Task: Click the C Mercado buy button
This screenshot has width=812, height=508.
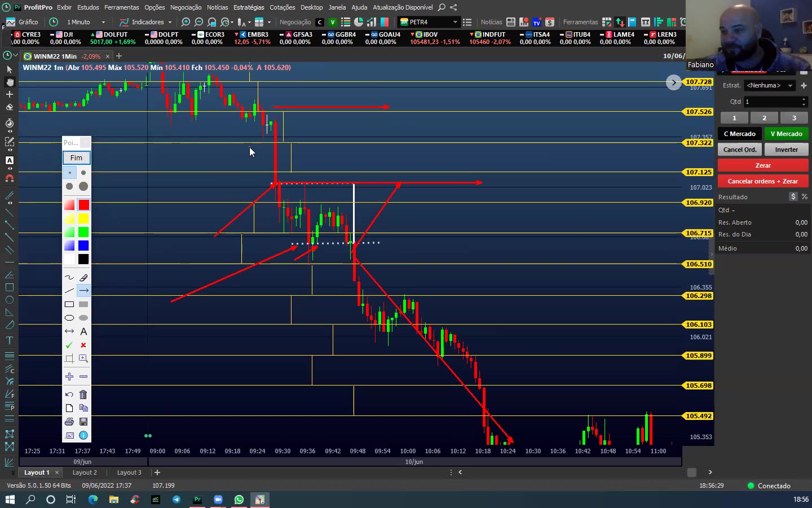Action: point(739,134)
